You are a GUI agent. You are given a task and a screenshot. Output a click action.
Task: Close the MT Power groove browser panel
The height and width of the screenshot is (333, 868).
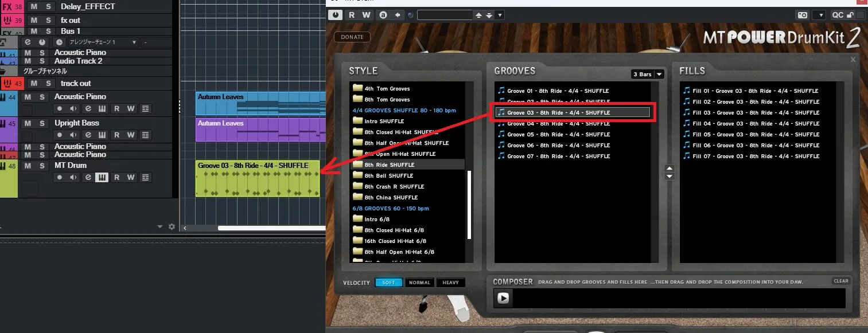[853, 60]
